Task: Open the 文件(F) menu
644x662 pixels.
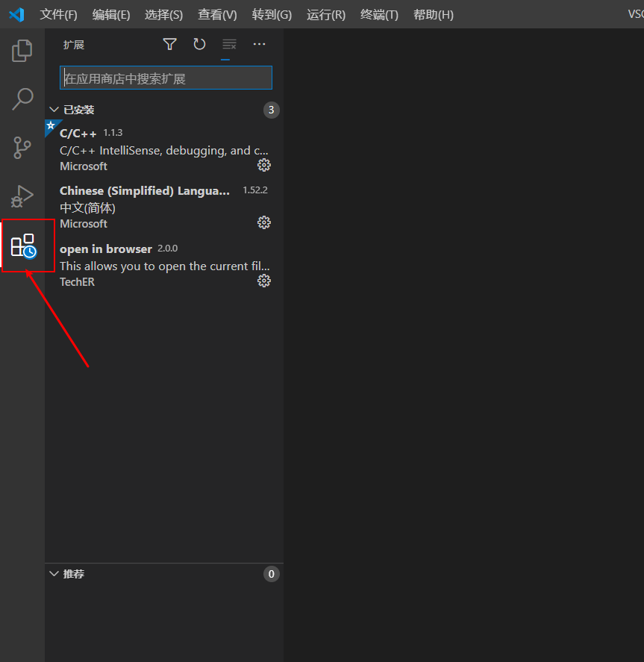Action: 58,15
